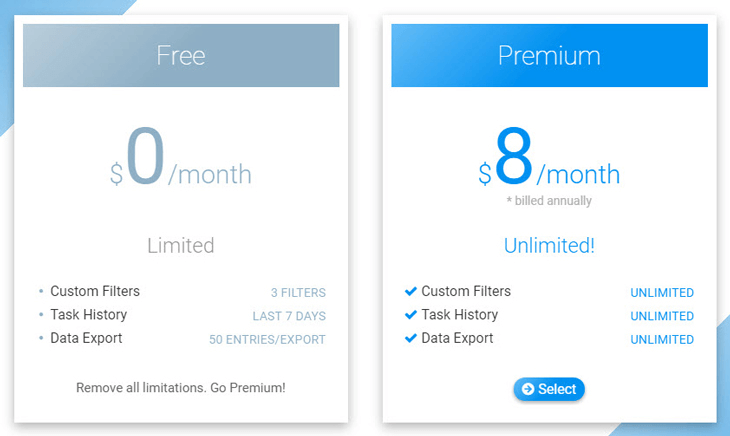Click the bullet next to Free Data Export
730x436 pixels.
[41, 338]
